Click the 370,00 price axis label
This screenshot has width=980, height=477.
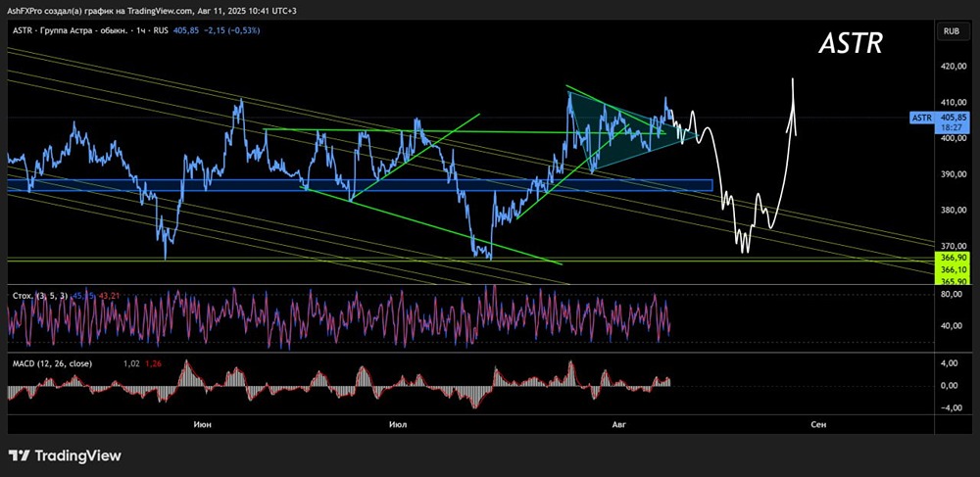955,247
